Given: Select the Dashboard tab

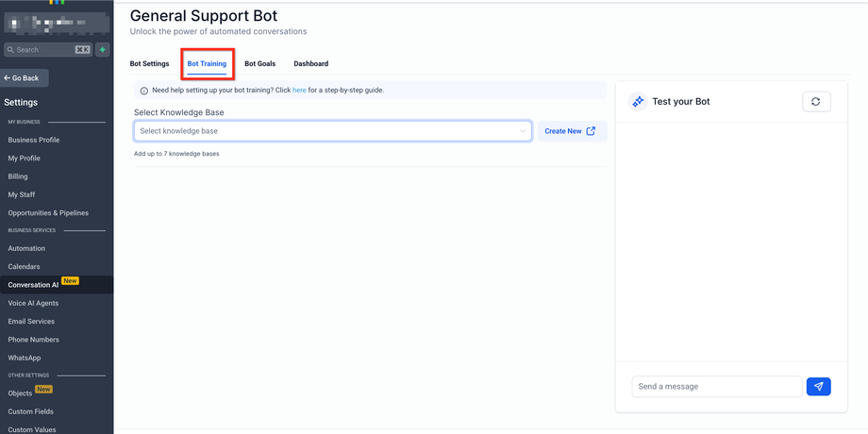Looking at the screenshot, I should (310, 64).
